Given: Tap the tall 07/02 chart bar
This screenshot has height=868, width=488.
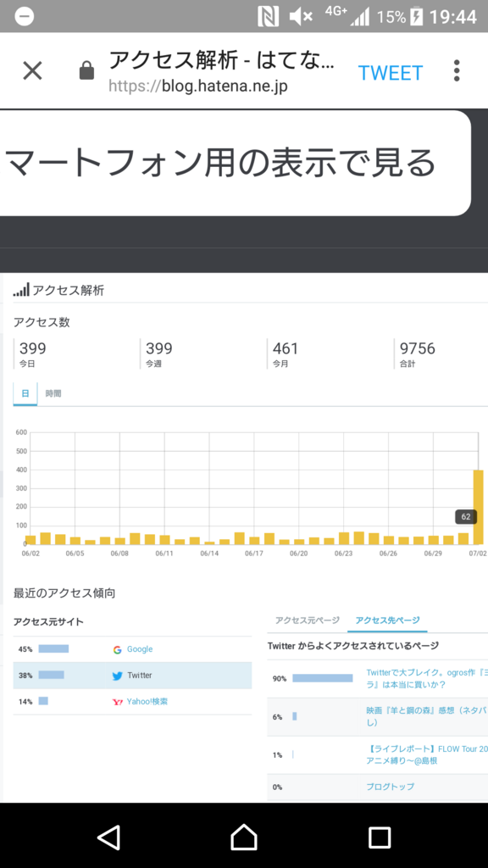Looking at the screenshot, I should click(478, 507).
